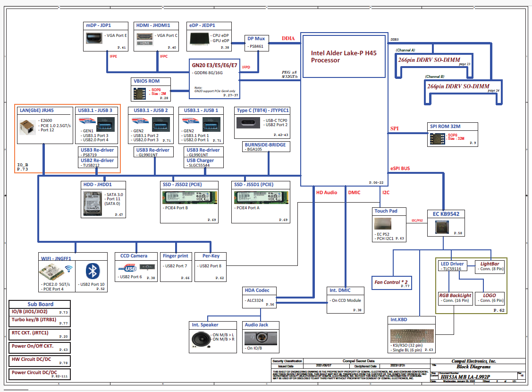Click the SSD JSSD1 module image
Image resolution: width=532 pixels, height=392 pixels.
(261, 197)
